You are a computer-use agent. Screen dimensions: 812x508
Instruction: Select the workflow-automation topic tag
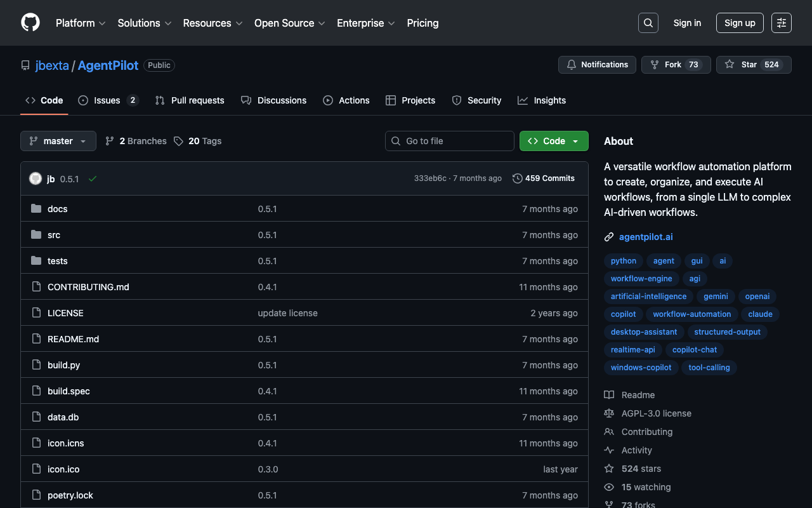tap(691, 314)
